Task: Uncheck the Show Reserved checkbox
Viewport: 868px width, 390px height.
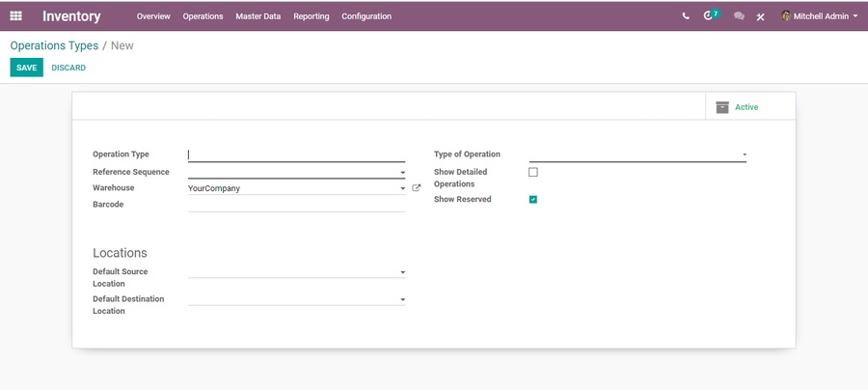Action: pos(533,200)
